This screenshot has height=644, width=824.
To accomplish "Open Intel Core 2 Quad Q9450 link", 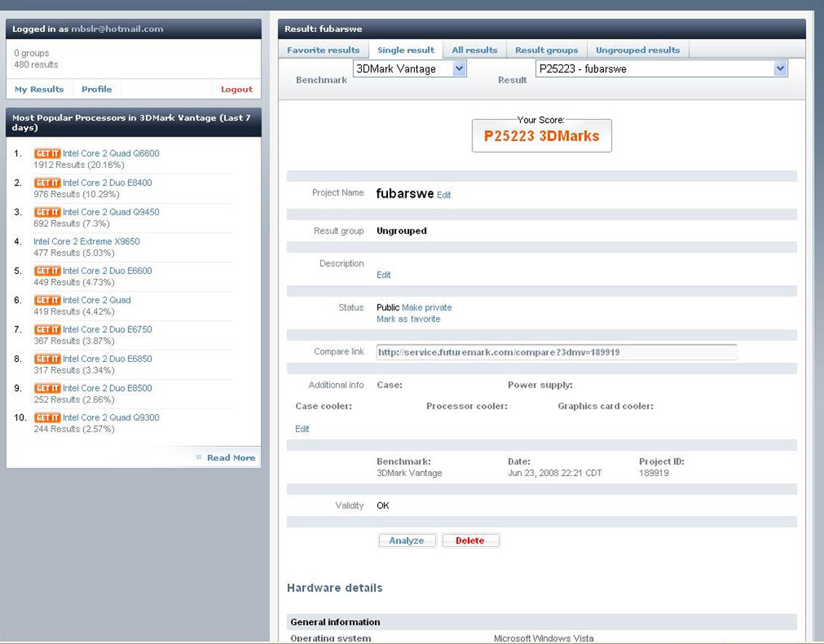I will point(111,212).
